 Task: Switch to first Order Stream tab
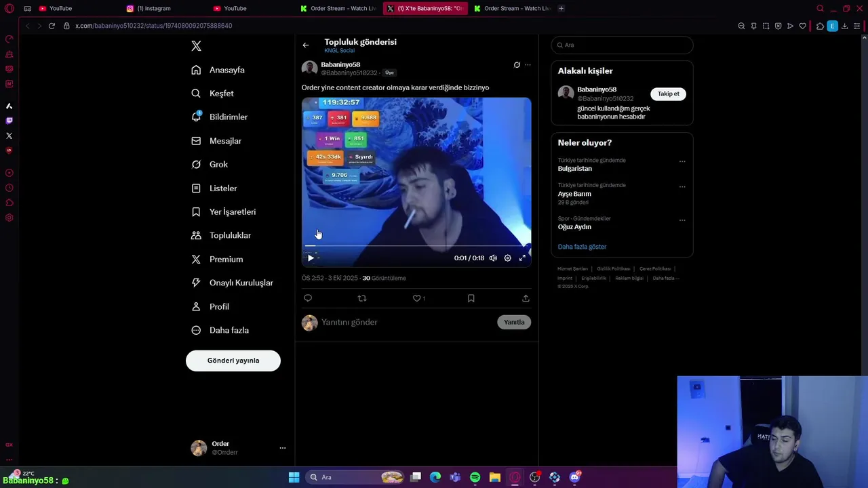pyautogui.click(x=339, y=8)
